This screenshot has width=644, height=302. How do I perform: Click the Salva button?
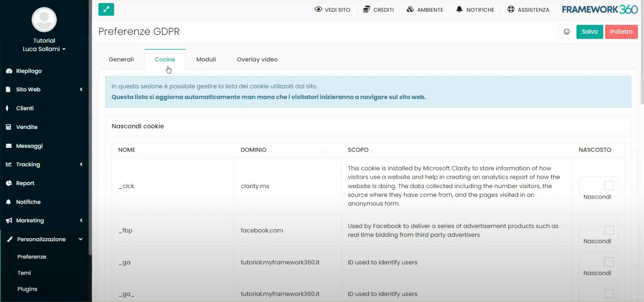[589, 32]
